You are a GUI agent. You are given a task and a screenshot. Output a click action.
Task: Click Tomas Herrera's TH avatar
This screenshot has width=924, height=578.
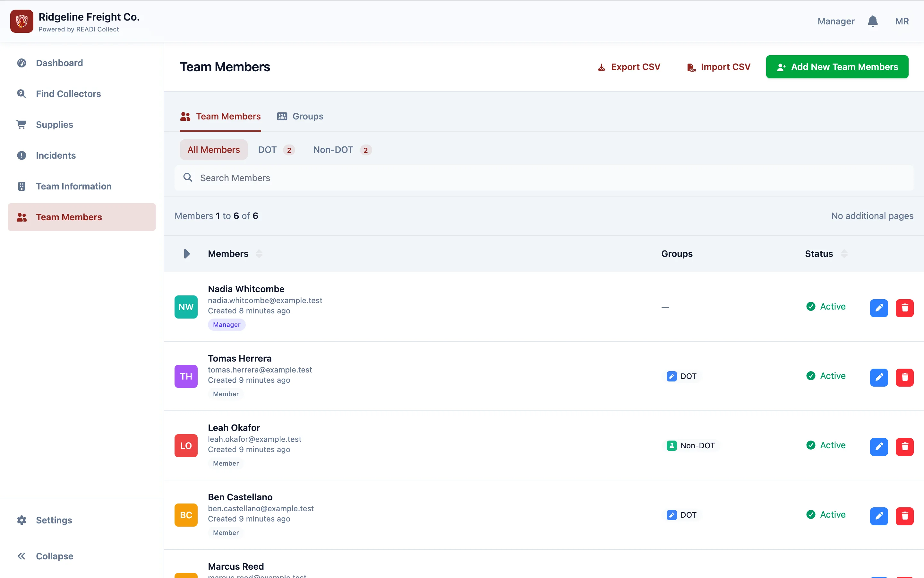pyautogui.click(x=186, y=376)
